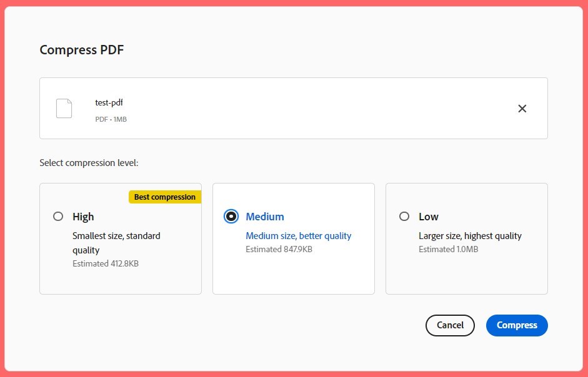Select the Medium compression radio button

point(231,217)
